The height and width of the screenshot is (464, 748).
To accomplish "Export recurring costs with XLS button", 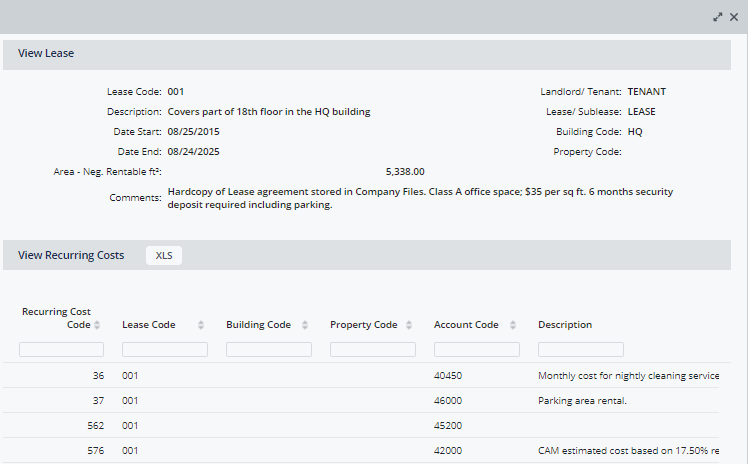I will pyautogui.click(x=164, y=255).
